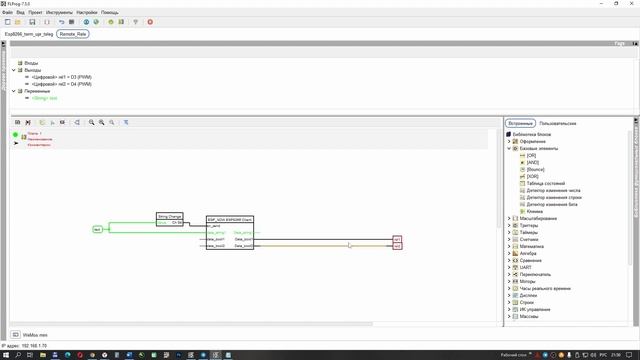Screen dimensions: 640x360
Task: Expand the UART library group
Action: [x=509, y=267]
